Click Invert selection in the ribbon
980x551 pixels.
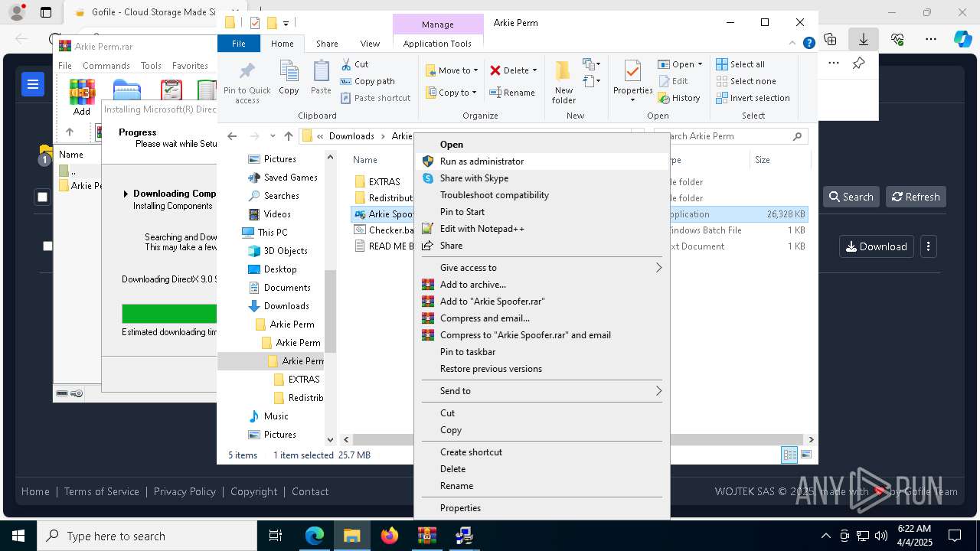point(753,98)
